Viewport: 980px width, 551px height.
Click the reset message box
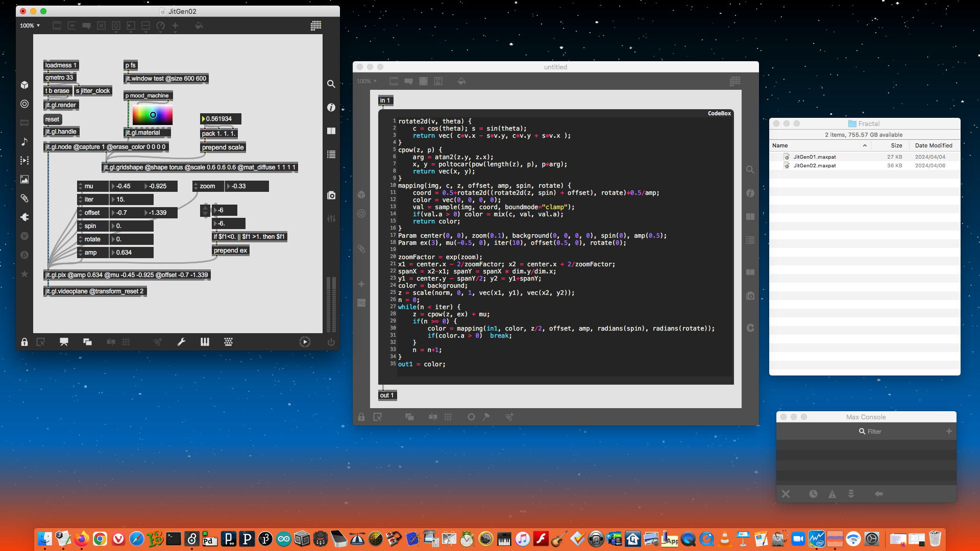point(52,119)
